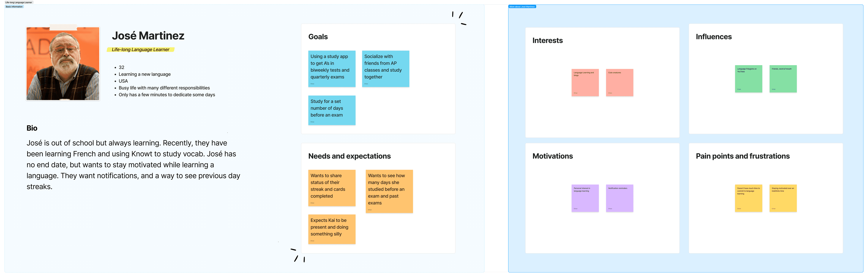Select the Bio paragraph text block

click(134, 165)
